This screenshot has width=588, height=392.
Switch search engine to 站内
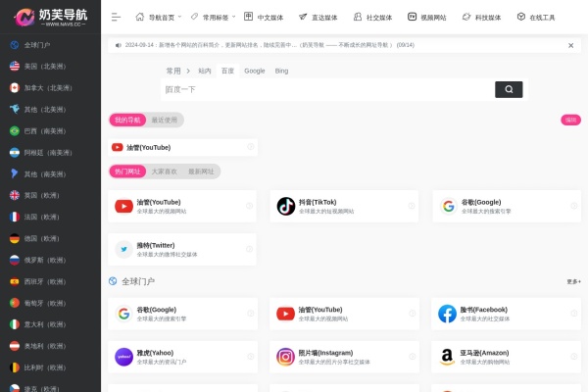tap(205, 71)
